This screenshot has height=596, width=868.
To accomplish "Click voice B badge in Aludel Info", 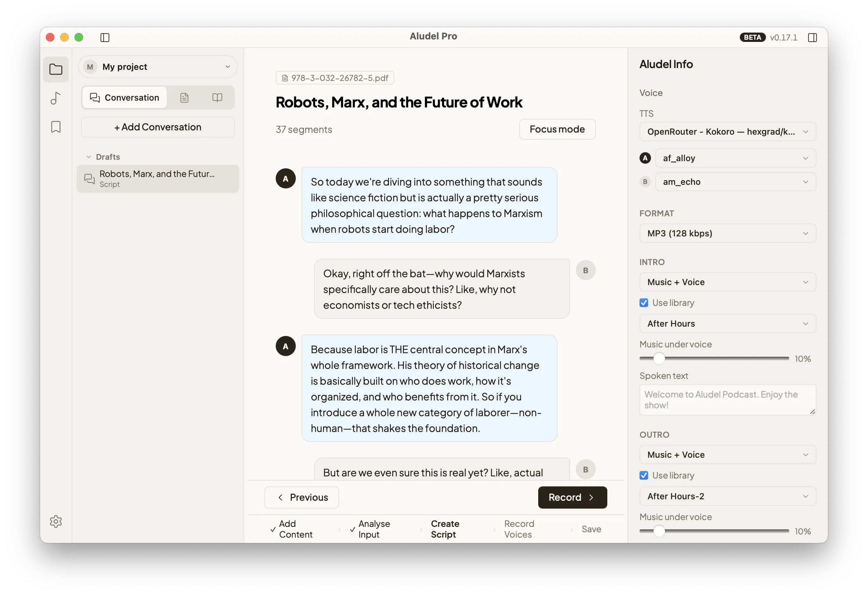I will tap(645, 182).
